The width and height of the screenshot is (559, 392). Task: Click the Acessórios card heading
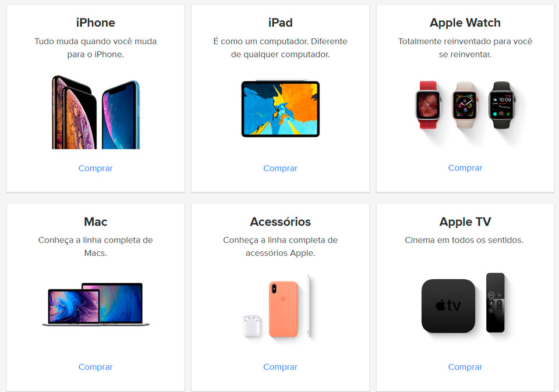[280, 222]
